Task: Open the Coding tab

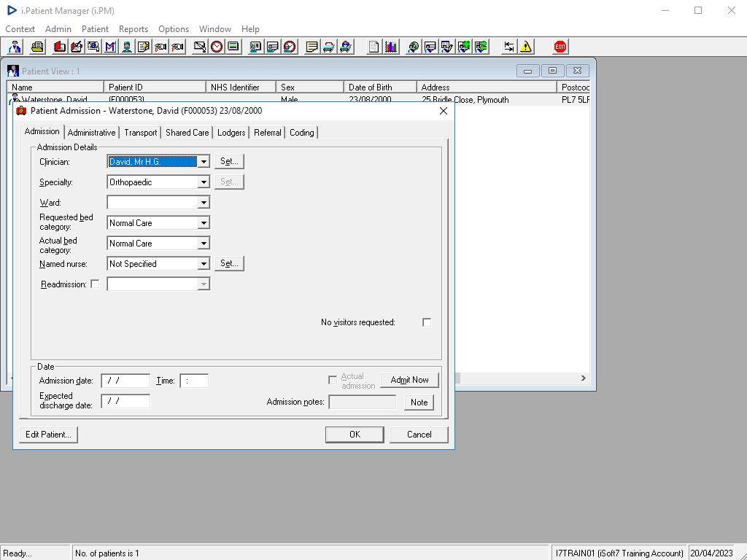Action: click(301, 133)
